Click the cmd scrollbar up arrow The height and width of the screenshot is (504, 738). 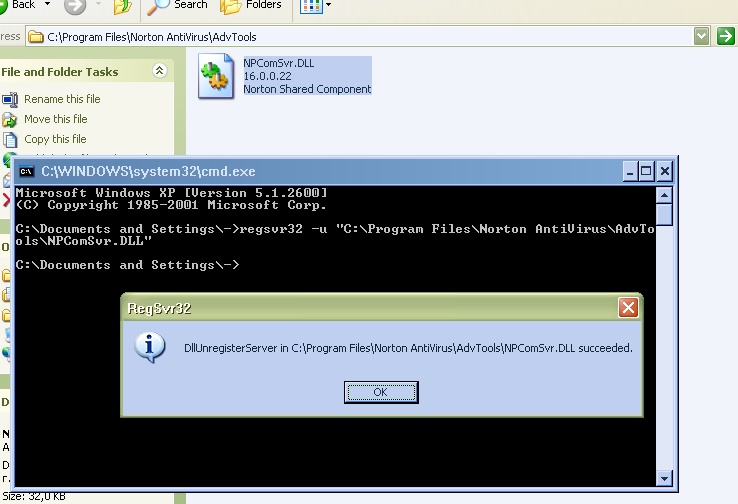pyautogui.click(x=664, y=194)
